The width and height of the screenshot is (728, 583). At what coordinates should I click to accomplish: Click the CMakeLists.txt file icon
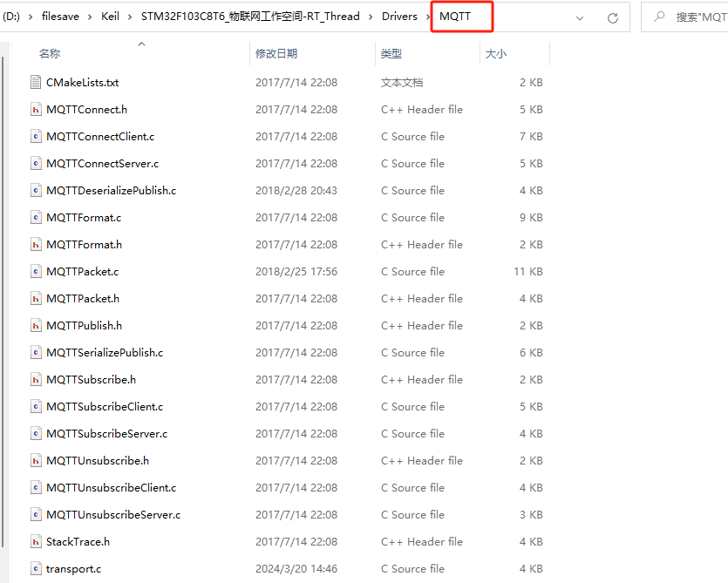(36, 82)
